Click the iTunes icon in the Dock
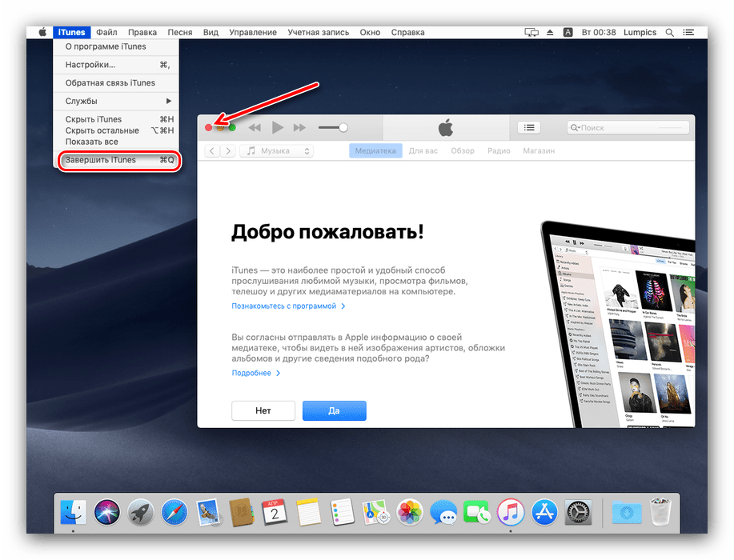This screenshot has height=560, width=734. (x=510, y=511)
